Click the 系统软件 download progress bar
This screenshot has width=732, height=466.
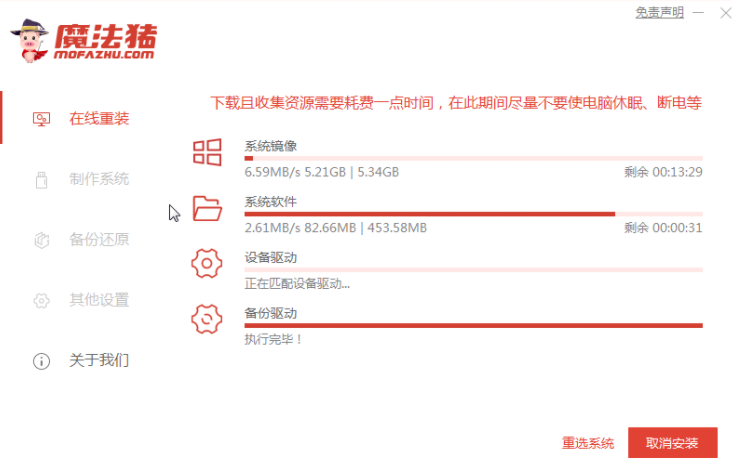click(x=473, y=214)
